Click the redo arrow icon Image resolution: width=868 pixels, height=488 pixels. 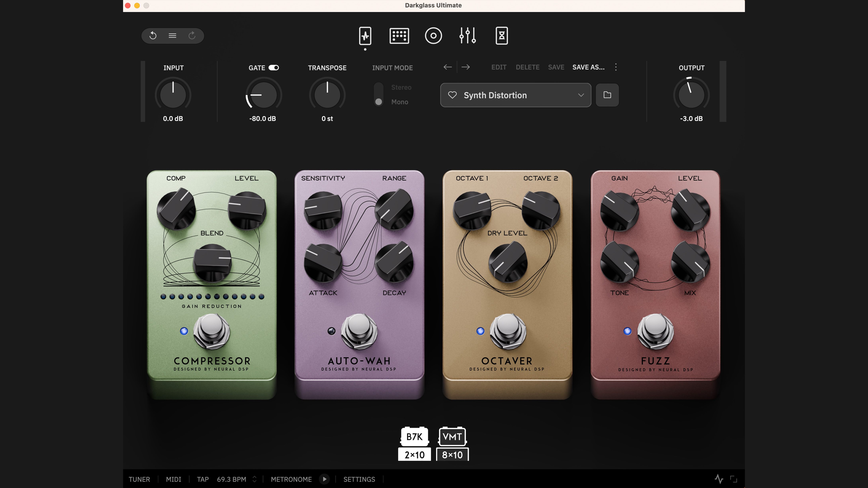192,35
